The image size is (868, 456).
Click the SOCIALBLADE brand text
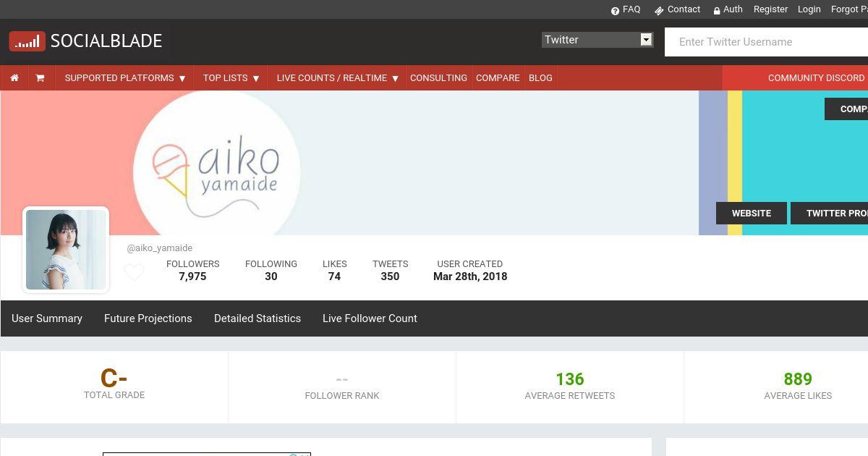pos(106,41)
